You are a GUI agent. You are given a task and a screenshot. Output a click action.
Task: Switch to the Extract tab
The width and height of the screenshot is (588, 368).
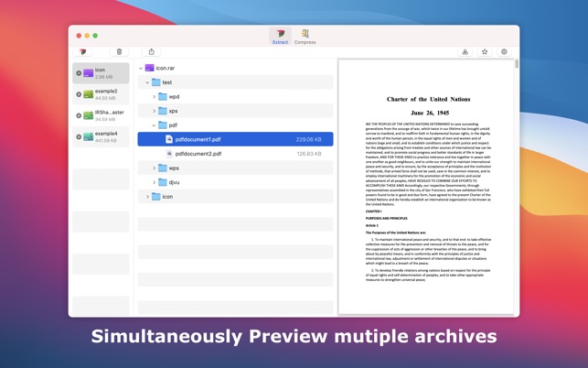point(280,37)
